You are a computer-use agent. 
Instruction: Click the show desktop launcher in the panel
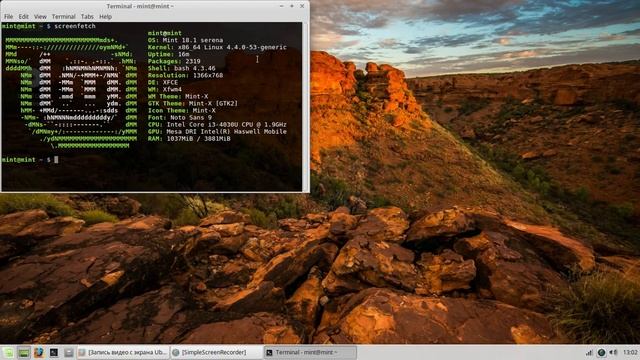(24, 352)
